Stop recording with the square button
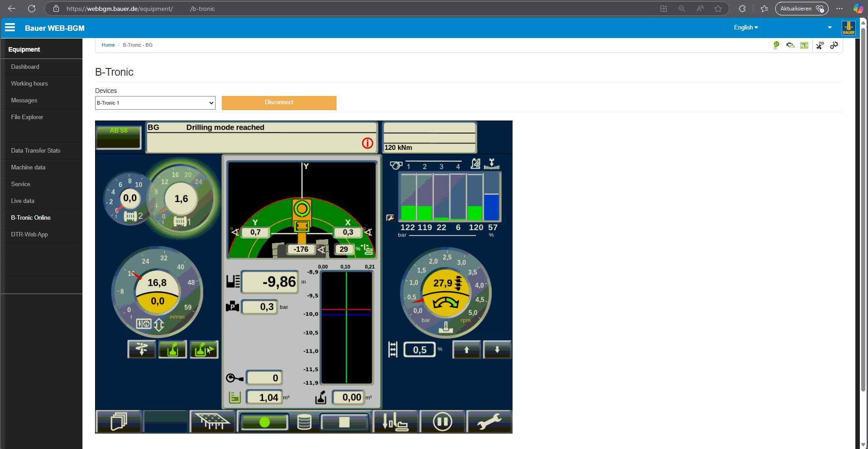Image resolution: width=868 pixels, height=449 pixels. pyautogui.click(x=344, y=422)
